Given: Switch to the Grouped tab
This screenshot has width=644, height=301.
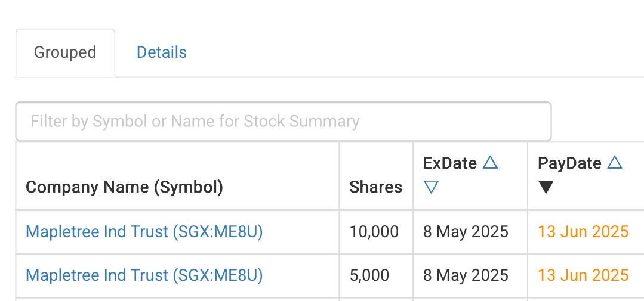Looking at the screenshot, I should pyautogui.click(x=65, y=53).
